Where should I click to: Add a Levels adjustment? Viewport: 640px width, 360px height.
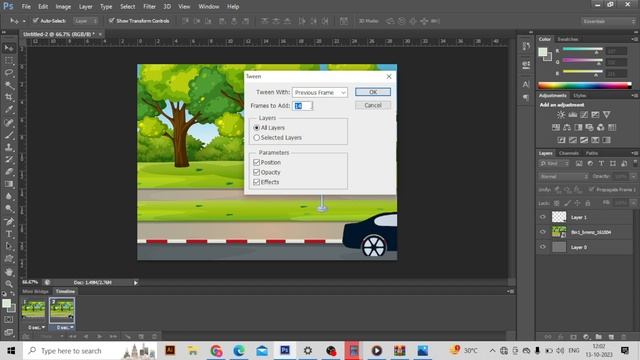[573, 115]
